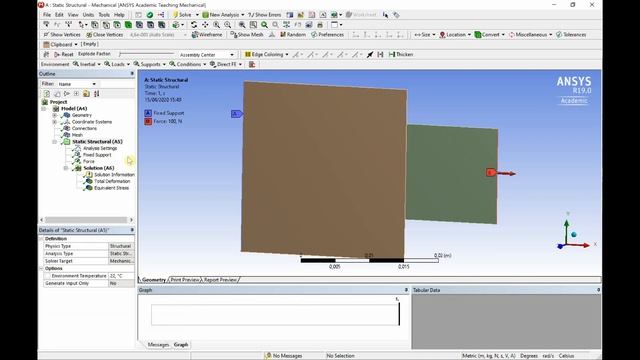The image size is (640, 360).
Task: Expand the Coordinate Systems tree node
Action: pos(55,122)
